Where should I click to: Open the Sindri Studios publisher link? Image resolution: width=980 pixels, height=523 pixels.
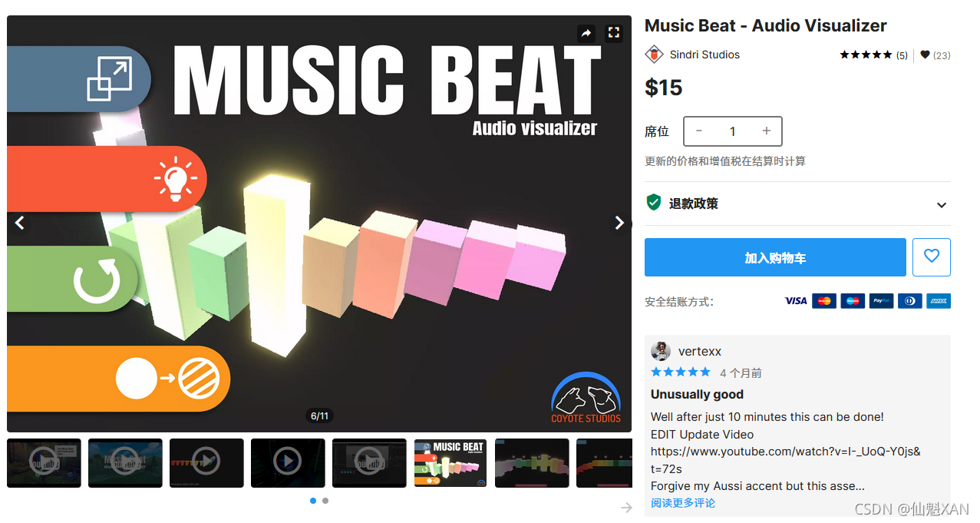(704, 55)
